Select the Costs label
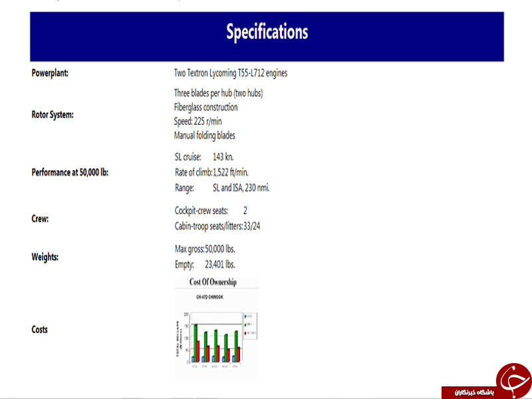The height and width of the screenshot is (399, 532). click(40, 329)
